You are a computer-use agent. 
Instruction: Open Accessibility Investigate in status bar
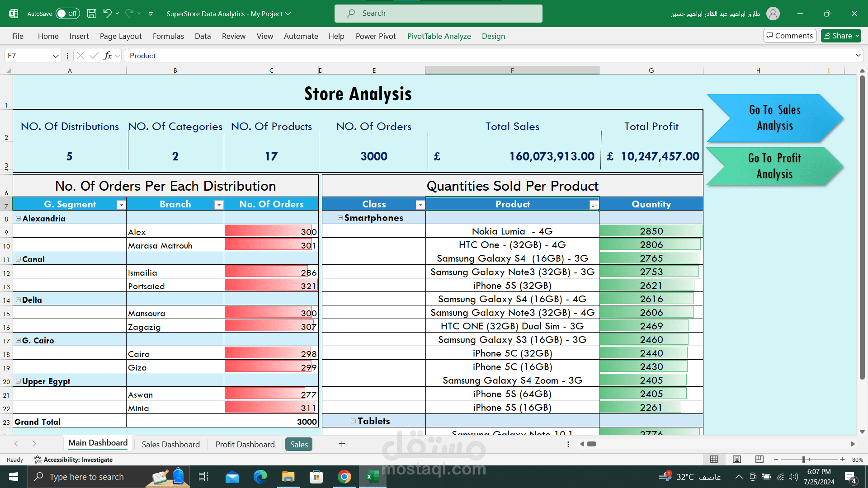pyautogui.click(x=73, y=460)
